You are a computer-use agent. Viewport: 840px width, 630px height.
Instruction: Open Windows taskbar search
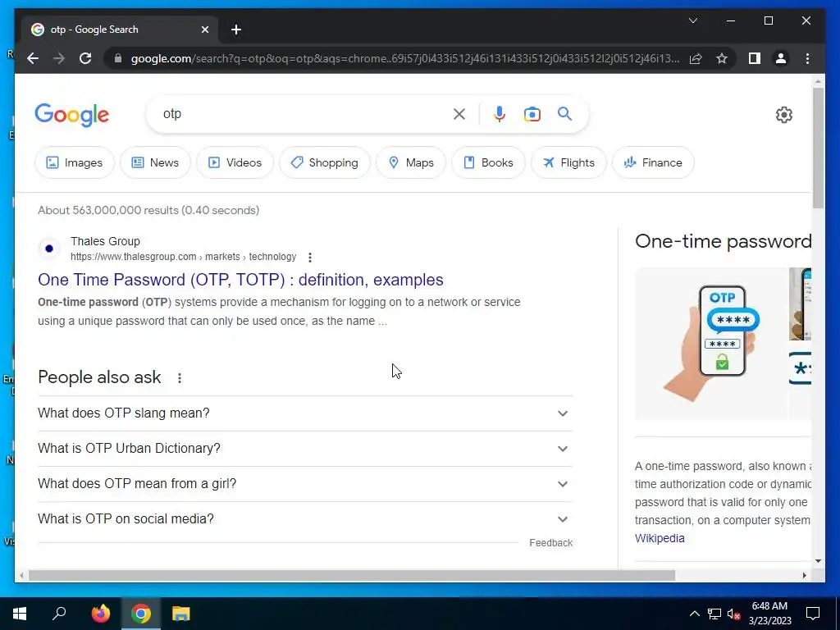pos(59,614)
